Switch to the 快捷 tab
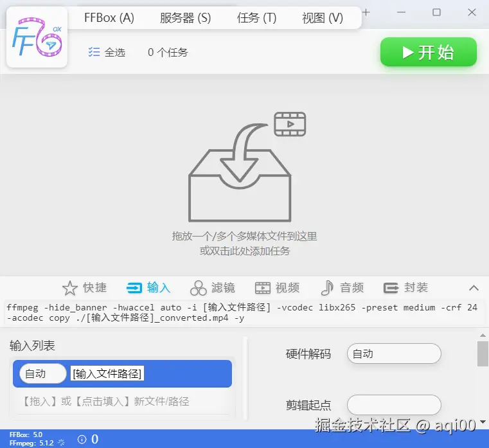Viewport: 489px width, 448px height. tap(85, 288)
